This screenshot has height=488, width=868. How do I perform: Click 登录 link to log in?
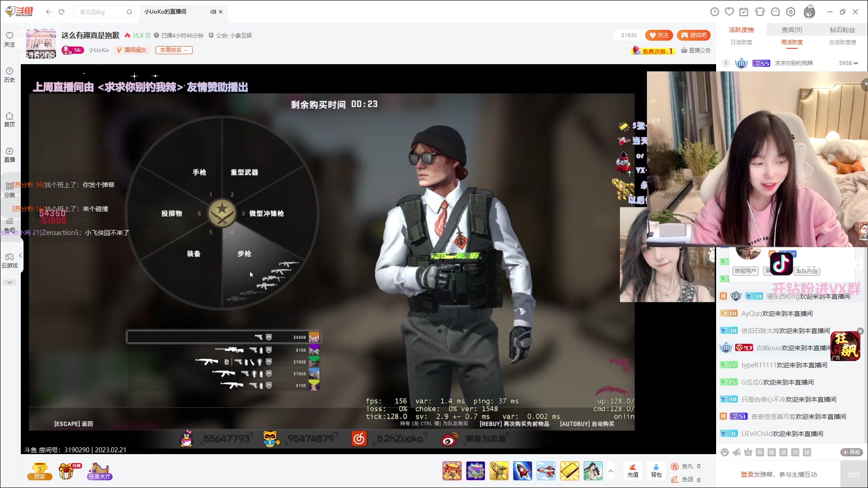(747, 474)
